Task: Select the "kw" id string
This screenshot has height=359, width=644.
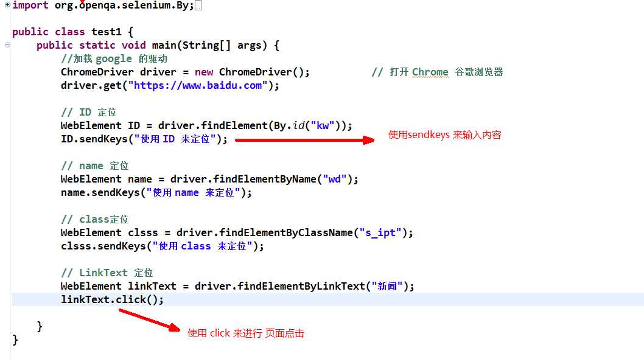Action: pyautogui.click(x=323, y=125)
